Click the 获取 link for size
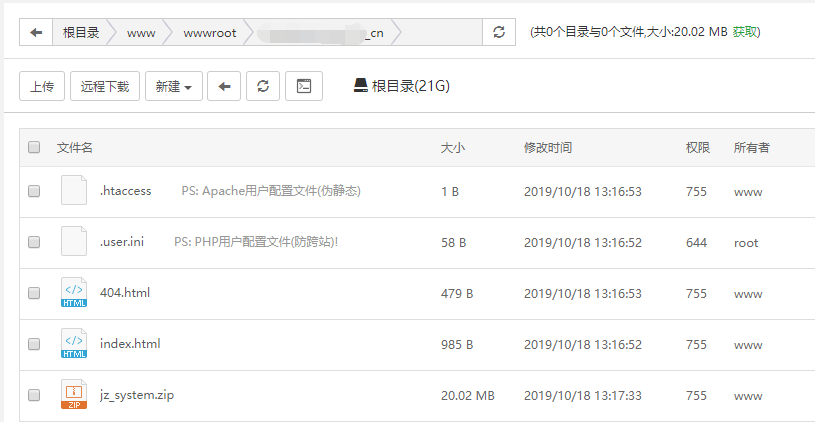 pos(745,33)
